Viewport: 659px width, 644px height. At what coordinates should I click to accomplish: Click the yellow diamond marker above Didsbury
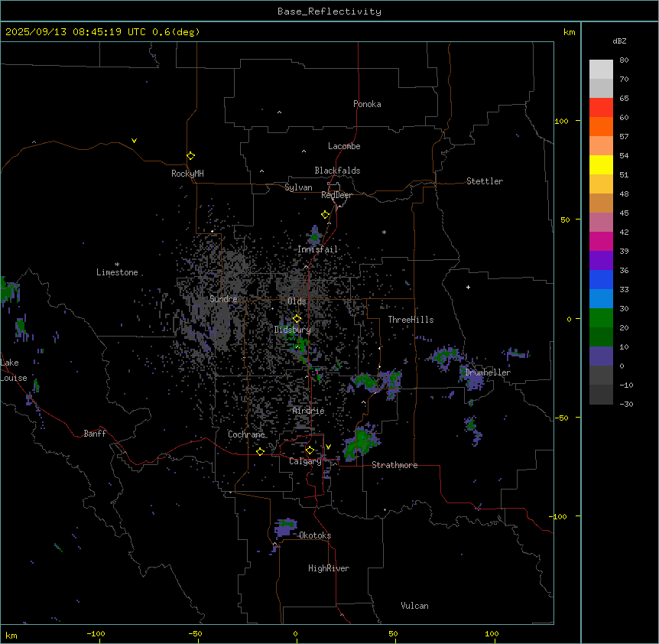pyautogui.click(x=297, y=319)
